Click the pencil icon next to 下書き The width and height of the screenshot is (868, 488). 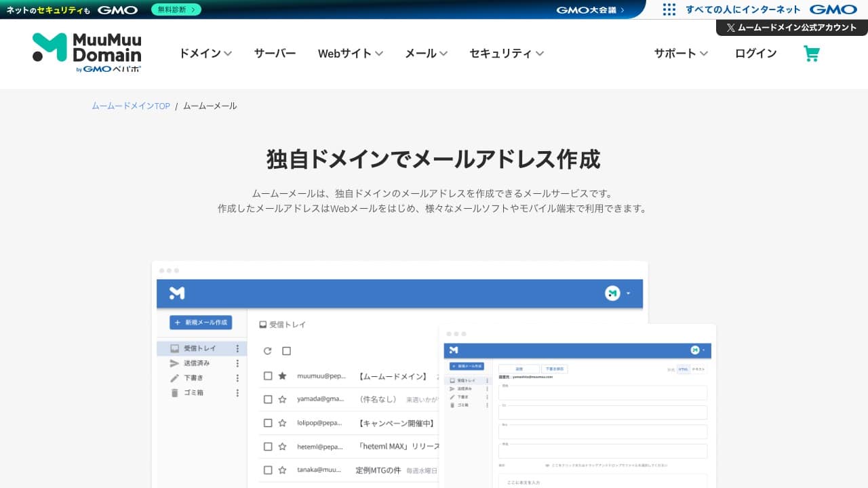point(175,378)
